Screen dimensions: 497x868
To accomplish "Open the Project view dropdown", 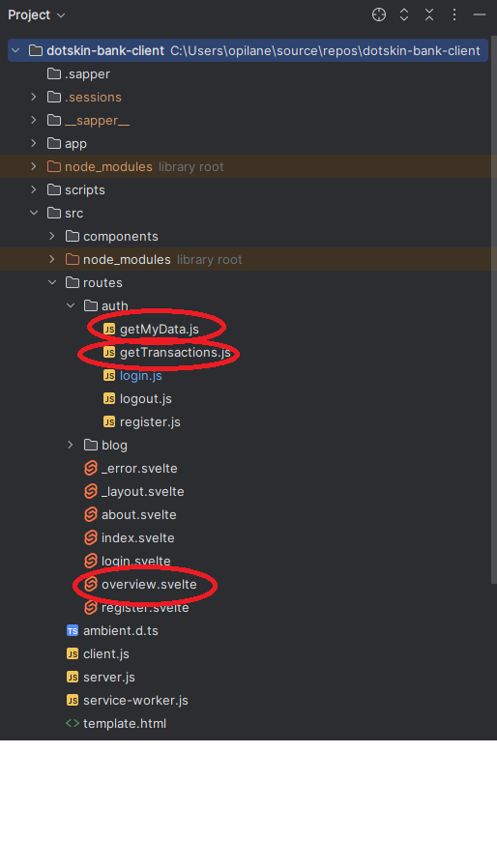I will [37, 14].
